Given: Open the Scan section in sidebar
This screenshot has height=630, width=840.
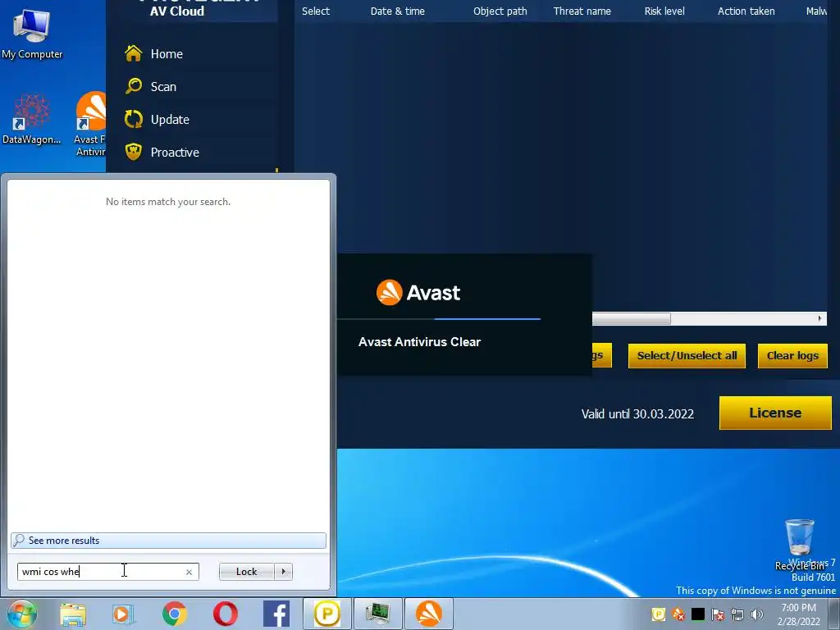Looking at the screenshot, I should [x=163, y=87].
